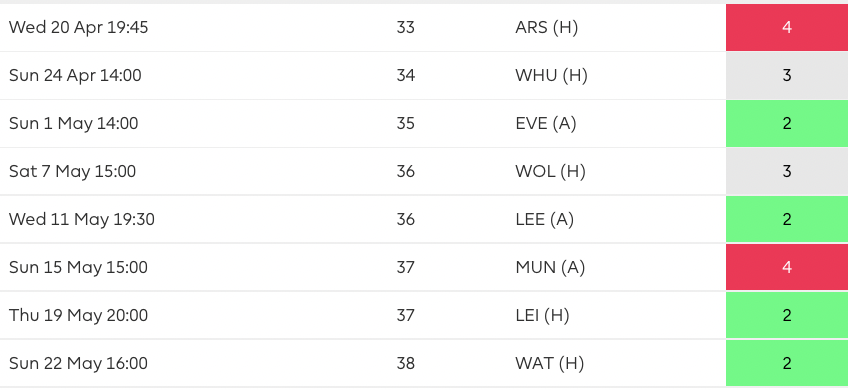The width and height of the screenshot is (848, 390).
Task: Click grey difficulty 3 cell for WOL
Action: [787, 171]
